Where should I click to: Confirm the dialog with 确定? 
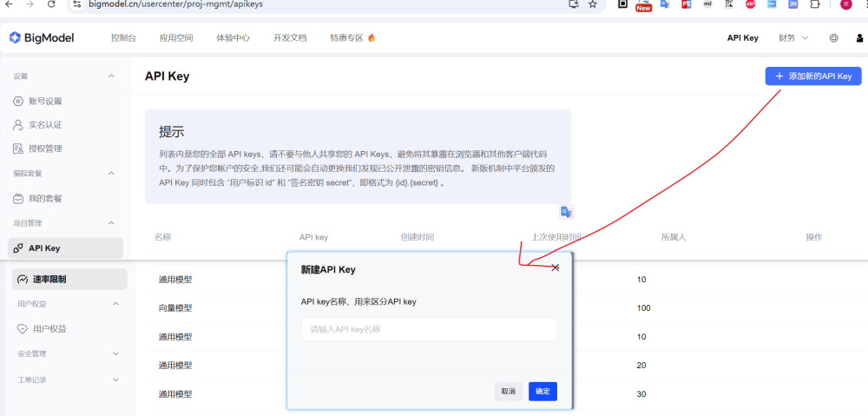[542, 392]
